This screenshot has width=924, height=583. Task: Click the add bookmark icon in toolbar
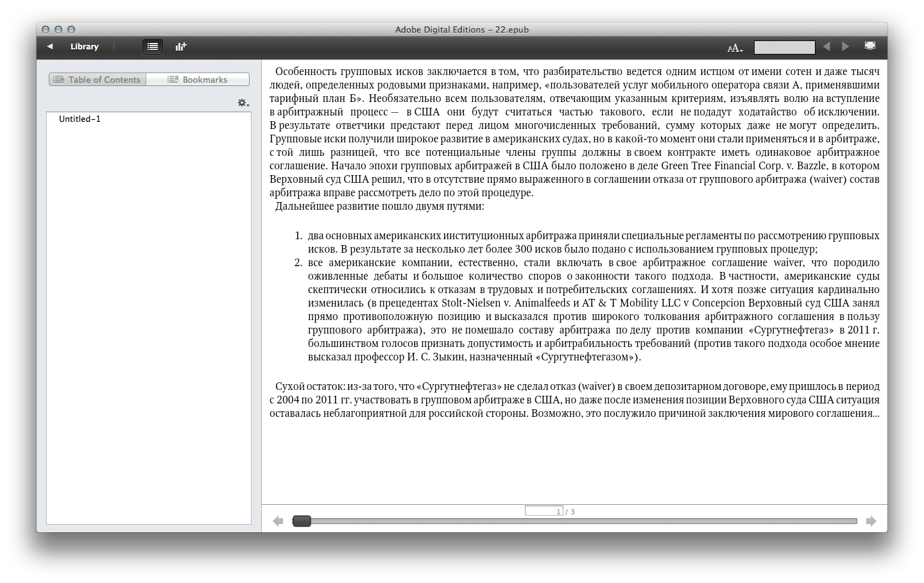(181, 47)
